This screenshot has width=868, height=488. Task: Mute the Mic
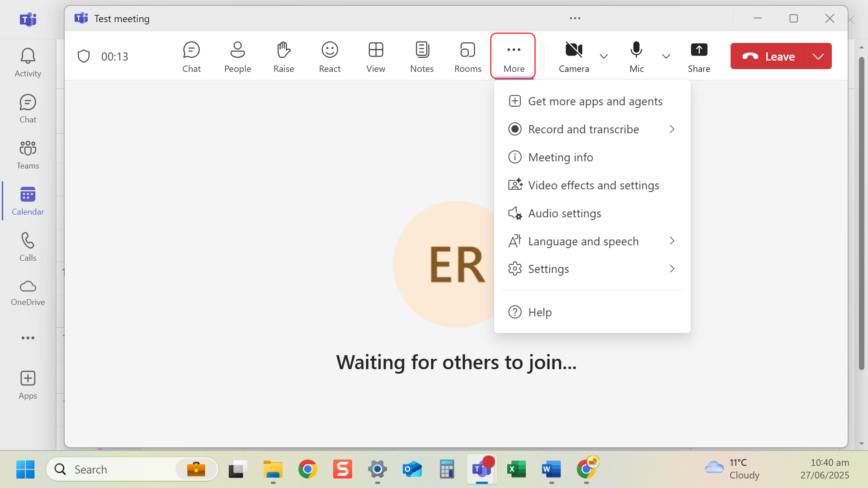(x=637, y=56)
